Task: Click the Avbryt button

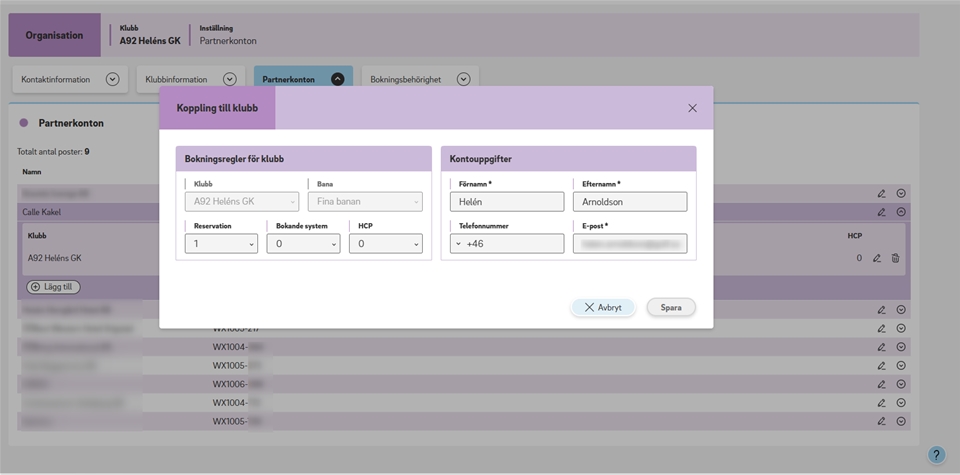Action: (x=603, y=307)
